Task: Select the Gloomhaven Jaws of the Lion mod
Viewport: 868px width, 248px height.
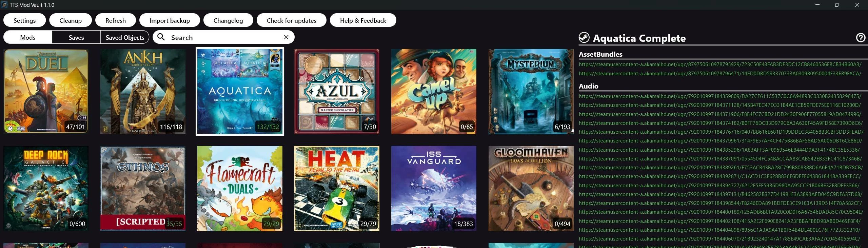Action: 531,188
